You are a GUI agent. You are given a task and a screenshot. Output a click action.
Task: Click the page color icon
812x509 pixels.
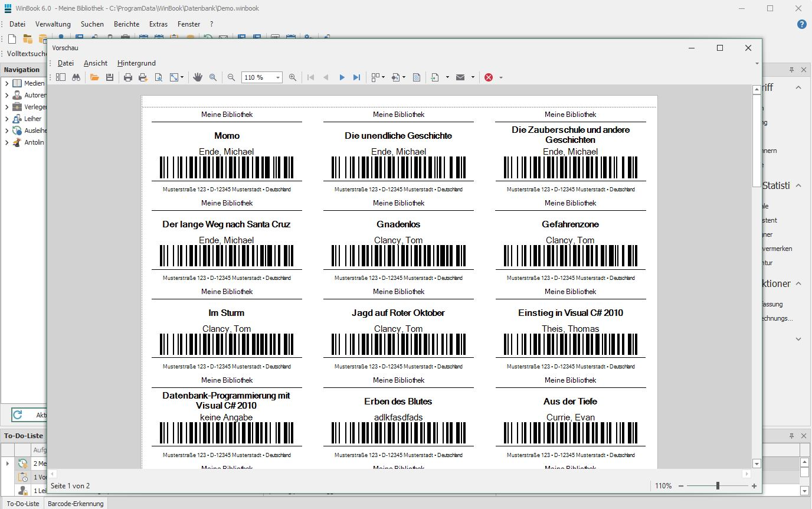click(x=395, y=77)
